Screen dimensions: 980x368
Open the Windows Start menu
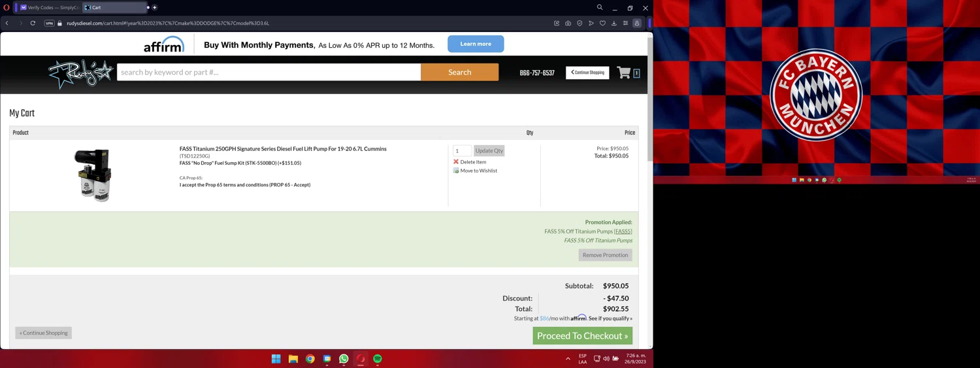pyautogui.click(x=276, y=359)
